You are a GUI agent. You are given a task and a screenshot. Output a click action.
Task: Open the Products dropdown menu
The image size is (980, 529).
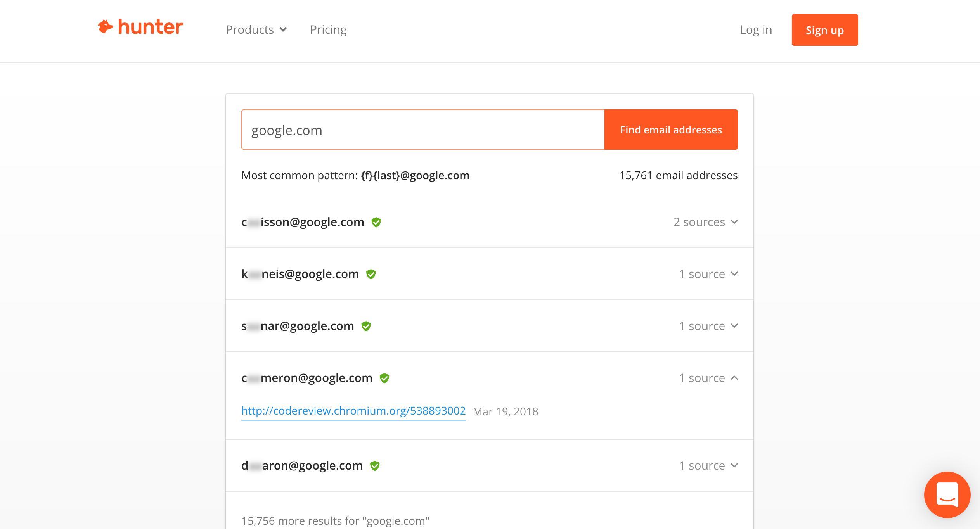[x=256, y=29]
